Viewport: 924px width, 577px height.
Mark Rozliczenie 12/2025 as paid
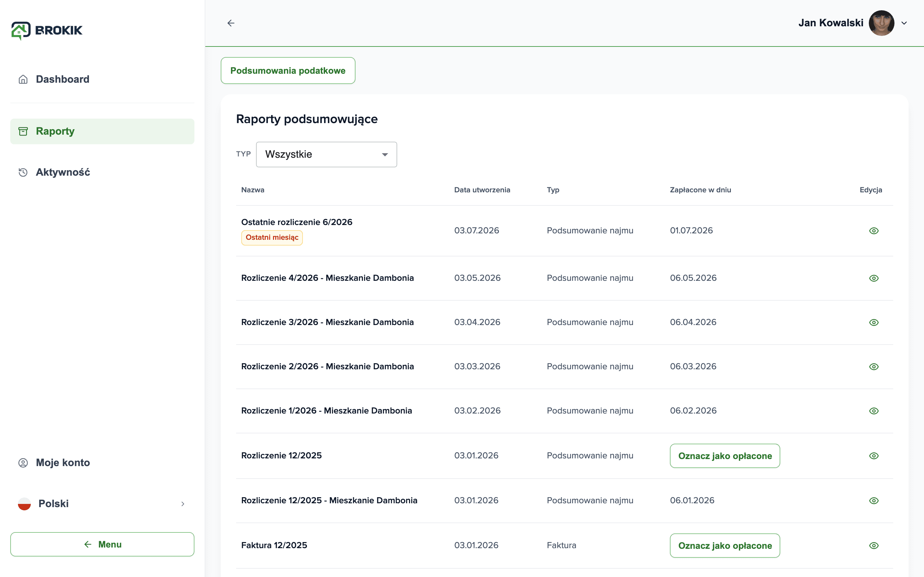tap(725, 456)
